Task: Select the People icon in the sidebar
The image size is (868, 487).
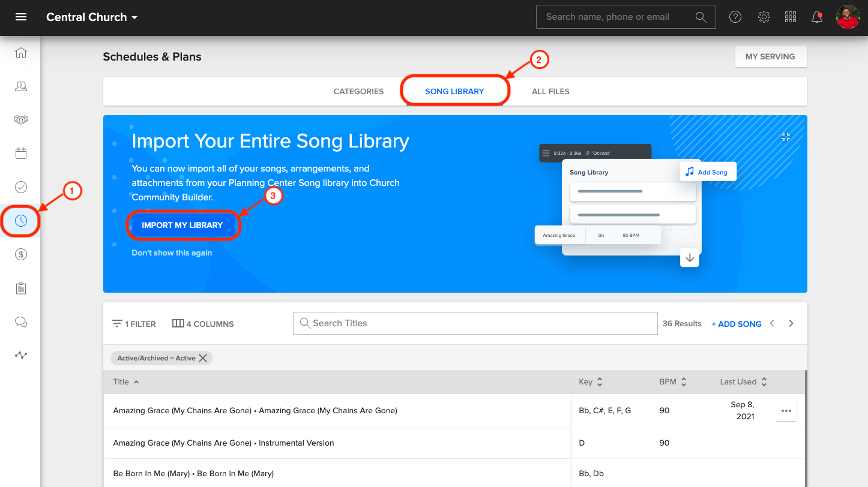Action: point(20,86)
